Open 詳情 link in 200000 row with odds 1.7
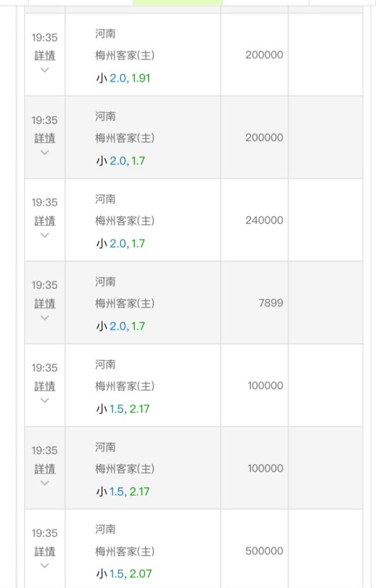Image resolution: width=376 pixels, height=588 pixels. pyautogui.click(x=45, y=138)
